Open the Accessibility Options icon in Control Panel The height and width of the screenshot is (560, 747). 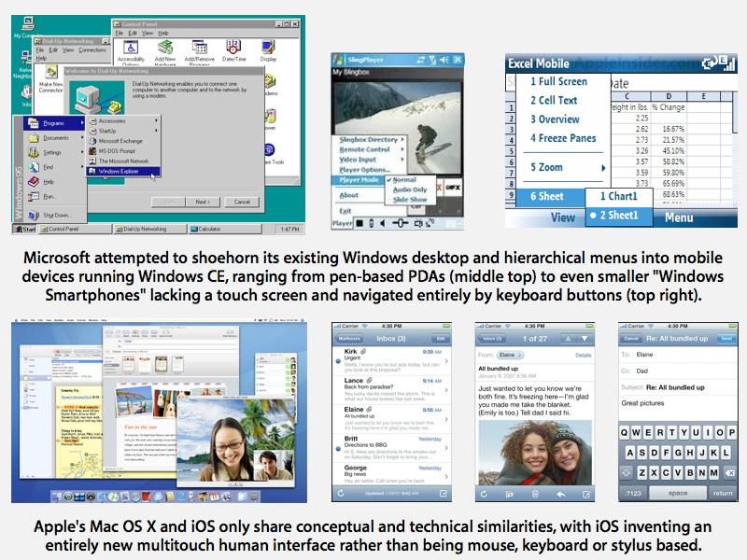coord(131,52)
